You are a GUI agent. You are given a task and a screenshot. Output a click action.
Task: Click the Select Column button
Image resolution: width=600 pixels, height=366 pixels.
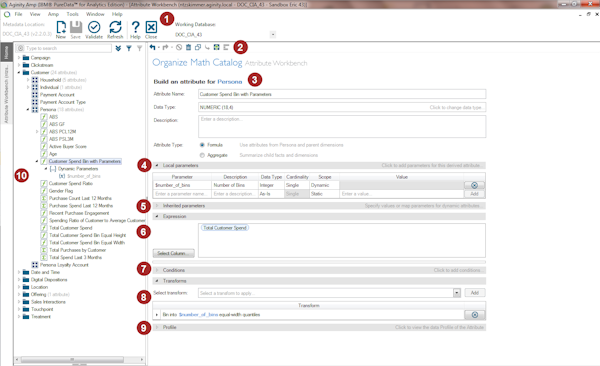(174, 253)
